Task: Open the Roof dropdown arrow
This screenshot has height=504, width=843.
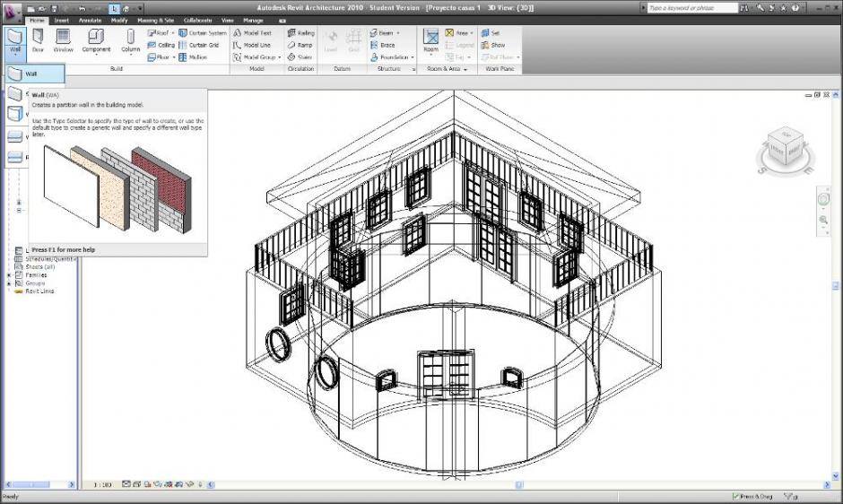Action: (x=173, y=33)
